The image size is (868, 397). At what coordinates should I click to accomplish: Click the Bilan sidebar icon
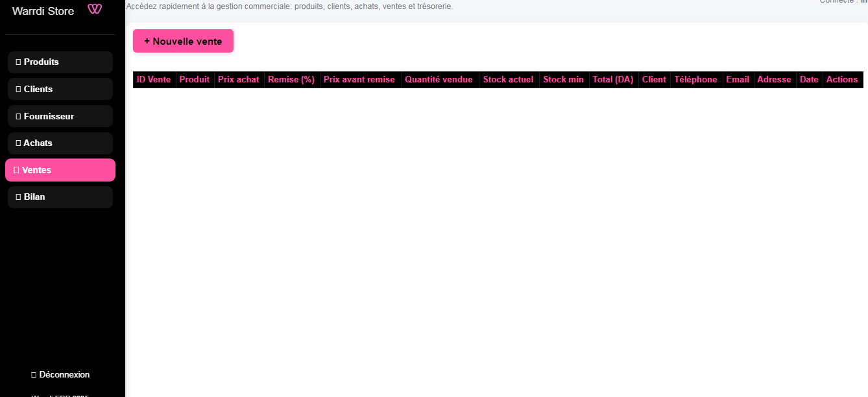[18, 197]
